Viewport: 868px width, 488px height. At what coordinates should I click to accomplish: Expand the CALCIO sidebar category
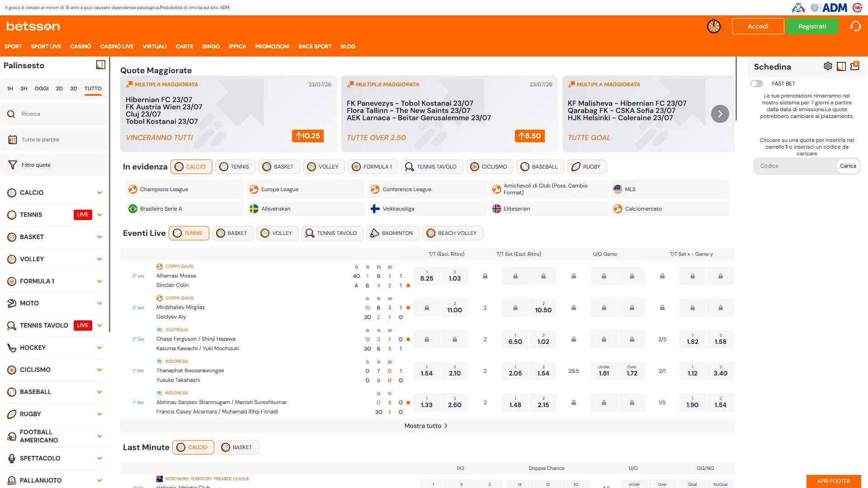(99, 193)
